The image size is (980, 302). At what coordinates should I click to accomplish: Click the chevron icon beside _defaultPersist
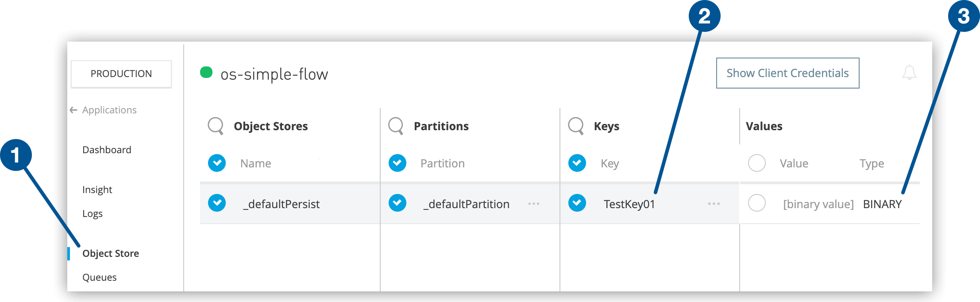tap(216, 204)
